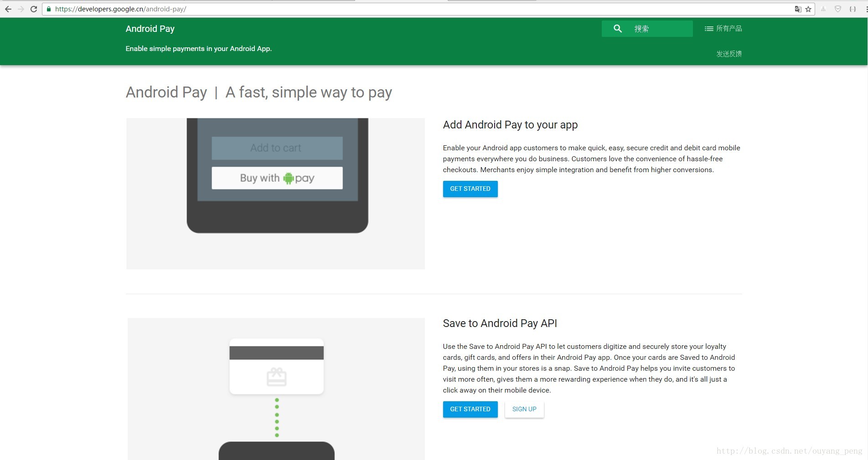The height and width of the screenshot is (460, 868).
Task: Open the curly-braces extension icon
Action: click(852, 9)
